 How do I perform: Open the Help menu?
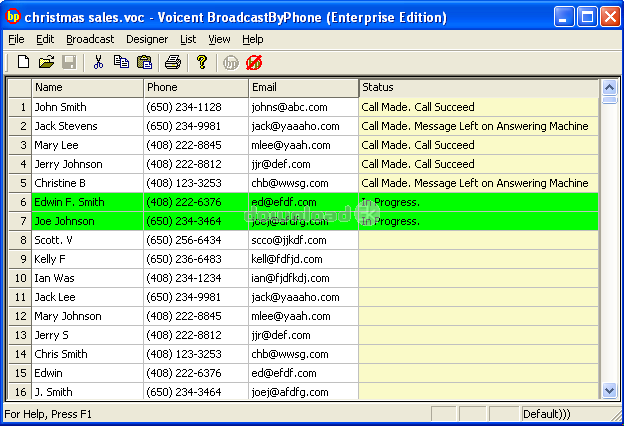pyautogui.click(x=253, y=39)
